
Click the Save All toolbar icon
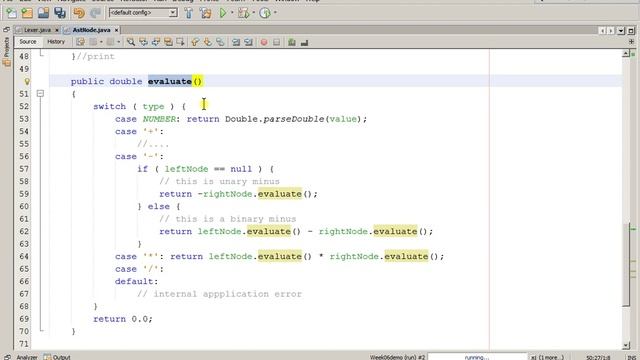[x=60, y=13]
